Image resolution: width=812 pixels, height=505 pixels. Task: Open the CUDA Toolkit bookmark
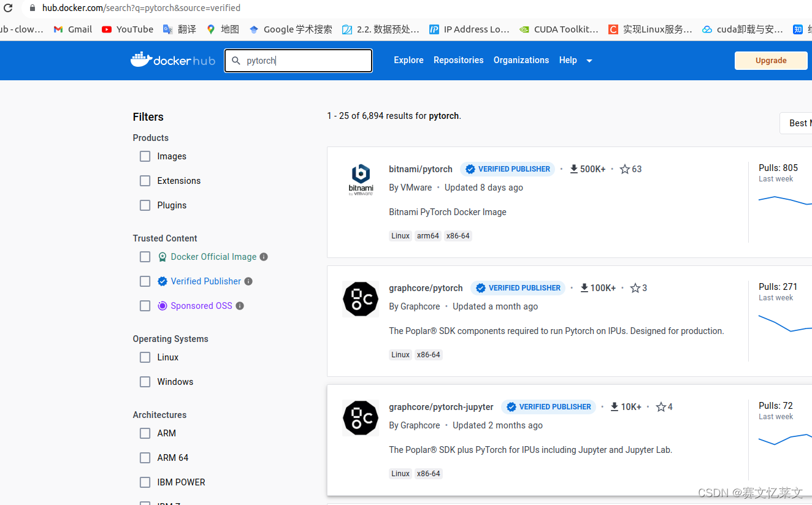coord(559,29)
